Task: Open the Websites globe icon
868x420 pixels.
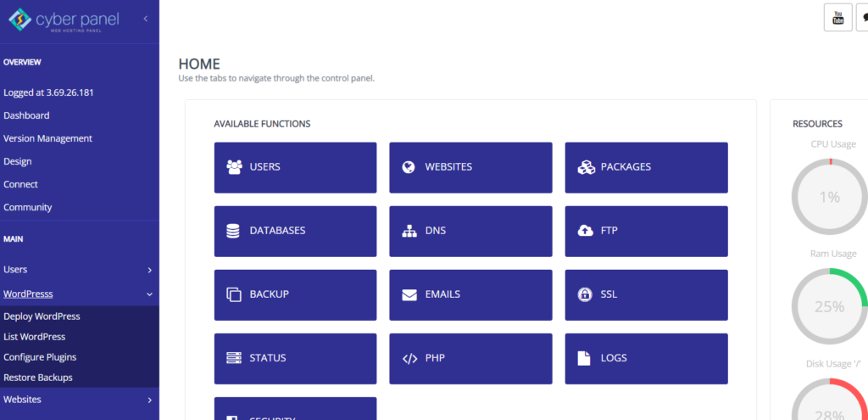Action: click(409, 167)
